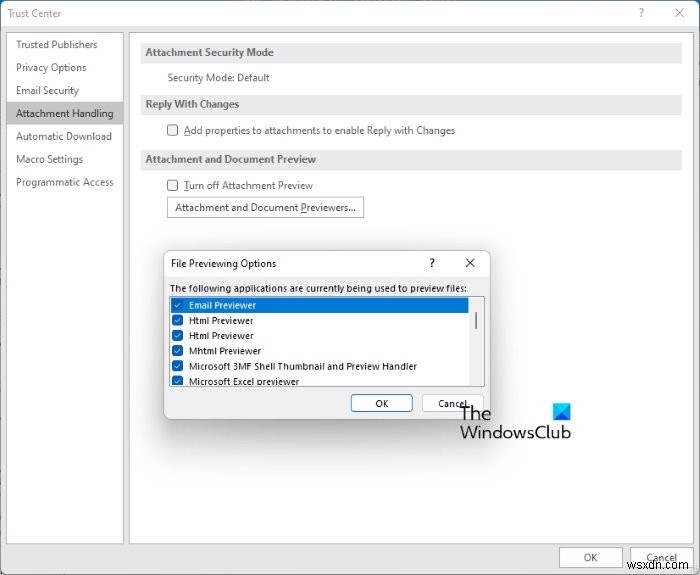This screenshot has height=575, width=700.
Task: Click OK in Trust Center window
Action: [x=591, y=557]
